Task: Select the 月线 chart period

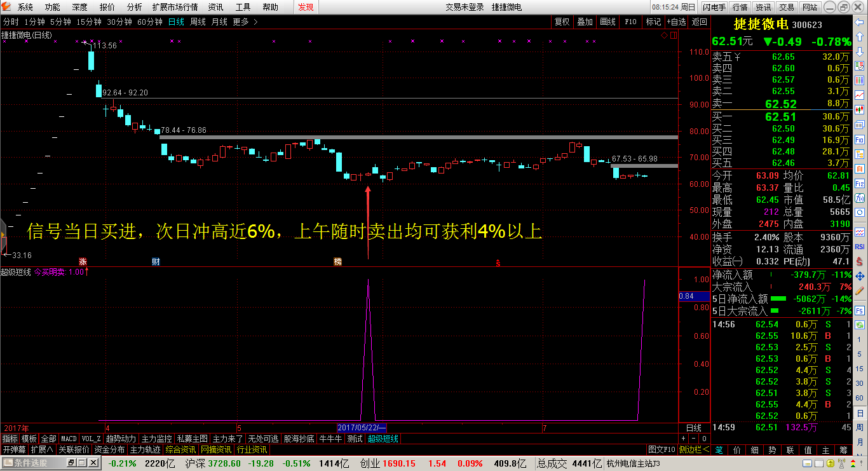Action: (219, 22)
